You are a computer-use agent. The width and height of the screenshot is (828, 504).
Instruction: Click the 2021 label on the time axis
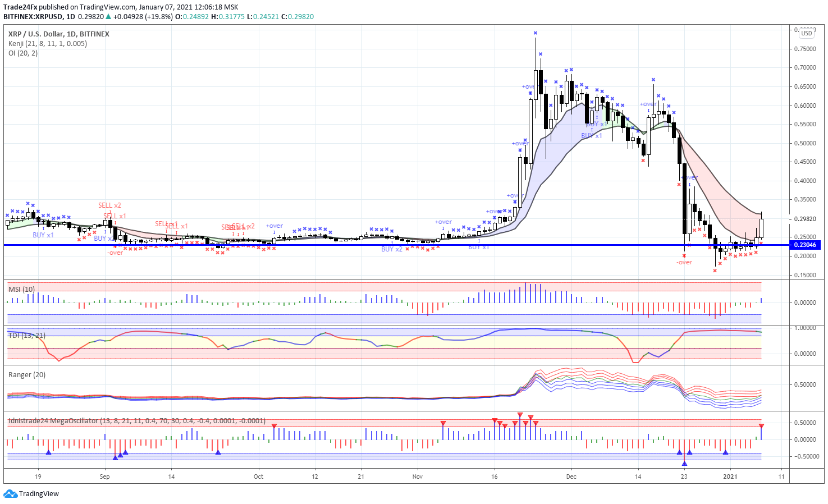click(x=730, y=476)
